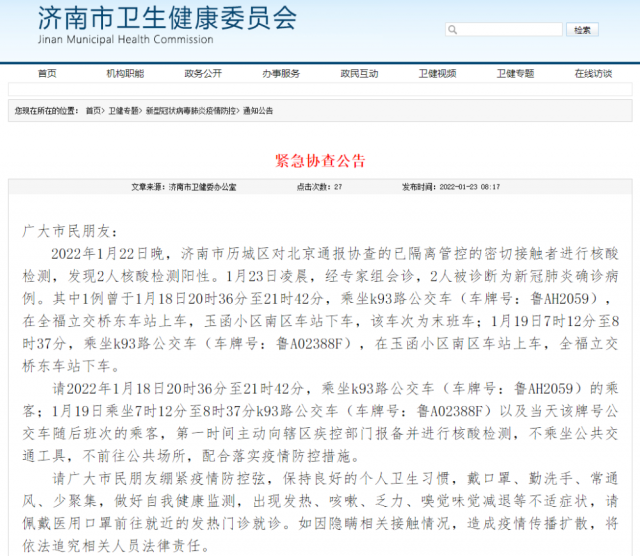Open the 首页 navigation menu item
Image resolution: width=640 pixels, height=556 pixels.
click(47, 73)
